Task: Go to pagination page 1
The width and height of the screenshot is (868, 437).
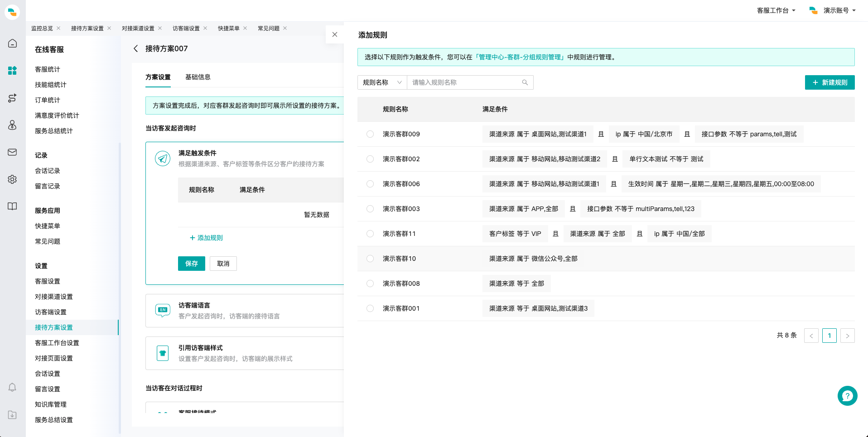Action: pyautogui.click(x=829, y=336)
